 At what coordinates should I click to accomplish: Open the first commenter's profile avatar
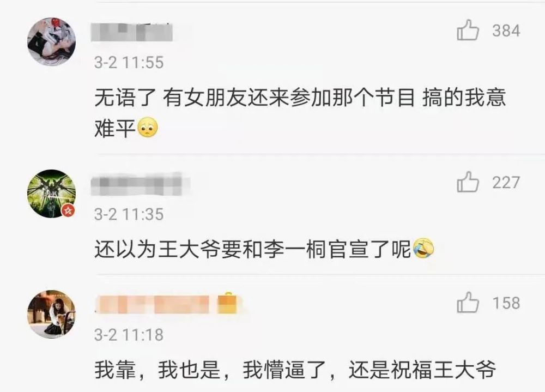point(51,42)
